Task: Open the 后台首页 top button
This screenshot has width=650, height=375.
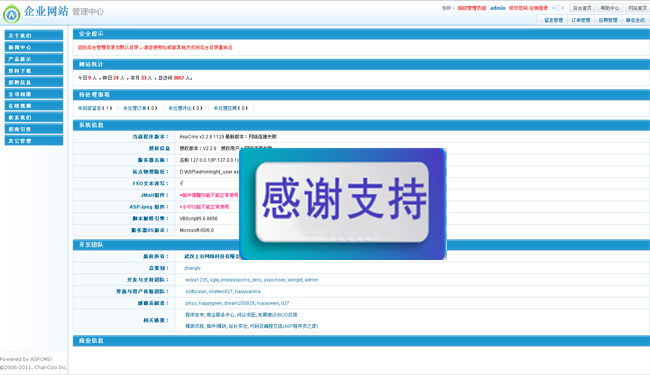Action: pyautogui.click(x=582, y=8)
